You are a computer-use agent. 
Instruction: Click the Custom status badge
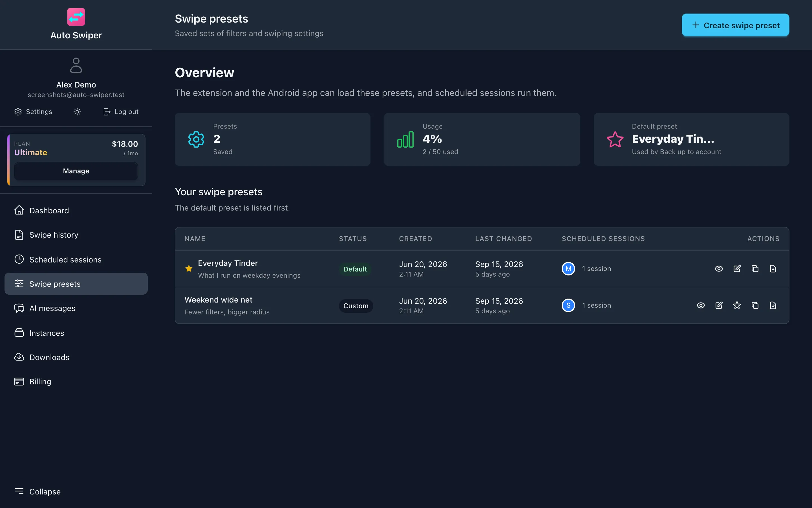(356, 306)
